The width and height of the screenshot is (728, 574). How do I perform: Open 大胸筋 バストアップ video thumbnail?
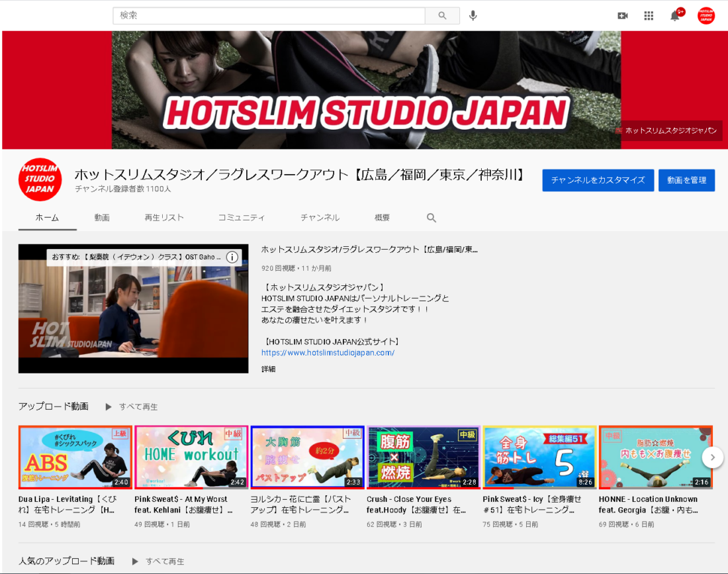point(307,457)
